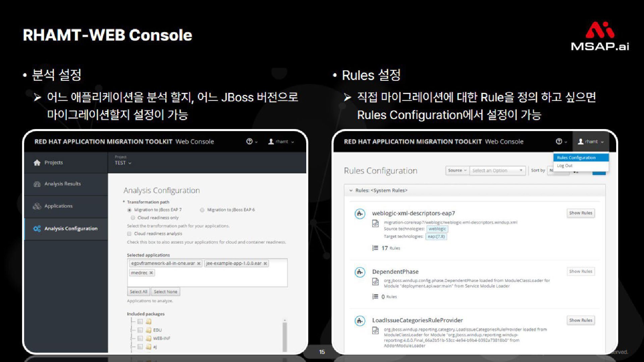The height and width of the screenshot is (362, 644).
Task: Click the Select All button
Action: (139, 292)
